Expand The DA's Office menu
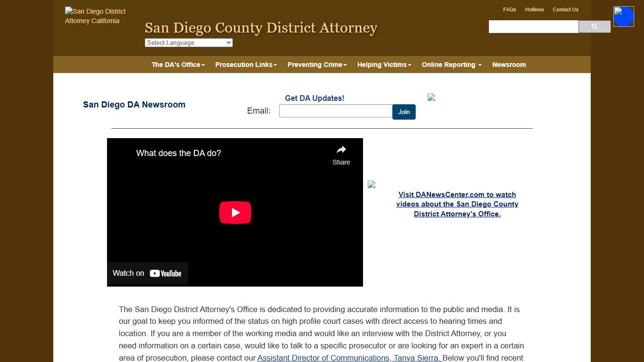Viewport: 644px width, 362px height. (178, 65)
